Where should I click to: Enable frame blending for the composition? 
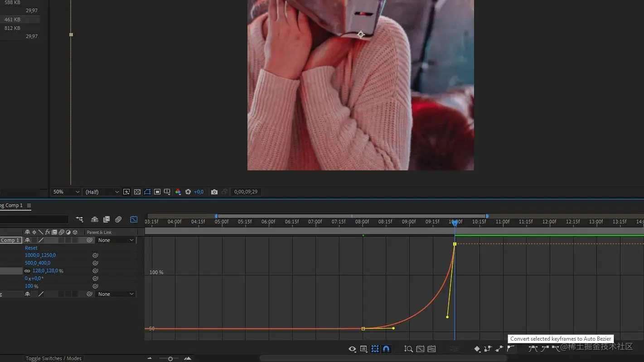[x=107, y=219]
